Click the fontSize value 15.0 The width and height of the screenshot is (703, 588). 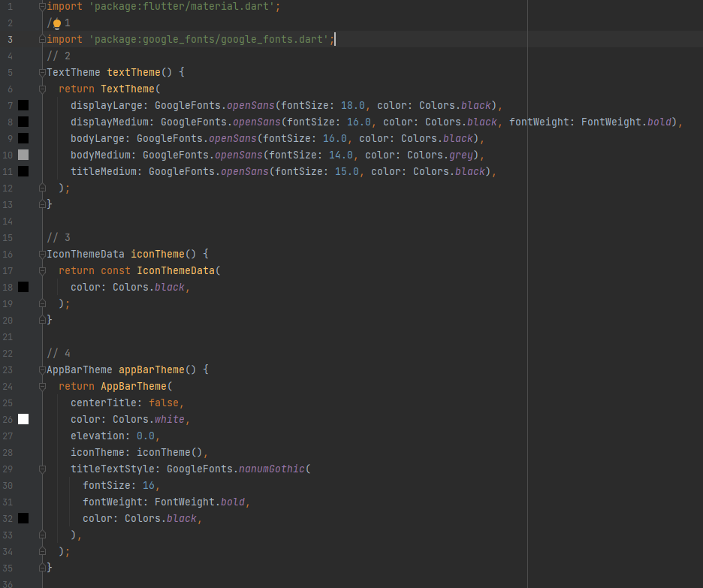(347, 172)
